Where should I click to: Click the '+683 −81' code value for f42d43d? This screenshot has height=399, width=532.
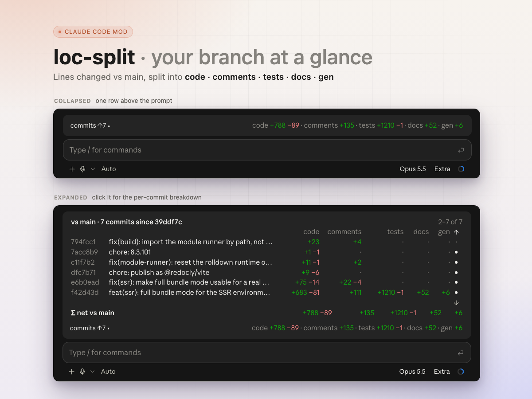click(305, 293)
